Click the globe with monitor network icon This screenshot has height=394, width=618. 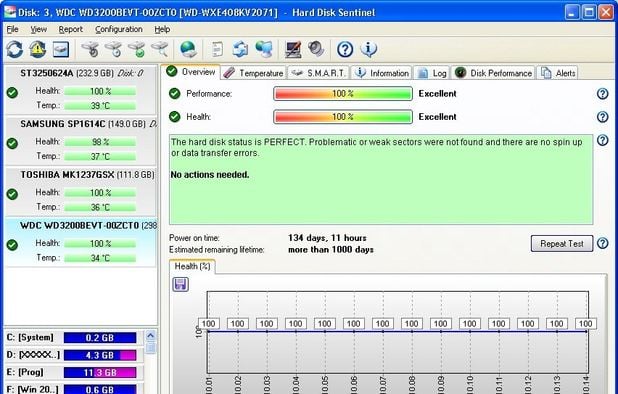click(x=264, y=49)
